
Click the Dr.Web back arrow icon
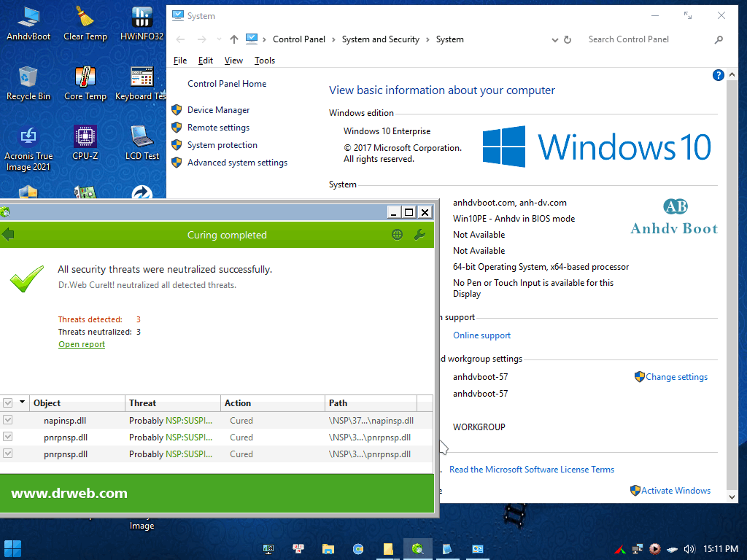pyautogui.click(x=8, y=234)
